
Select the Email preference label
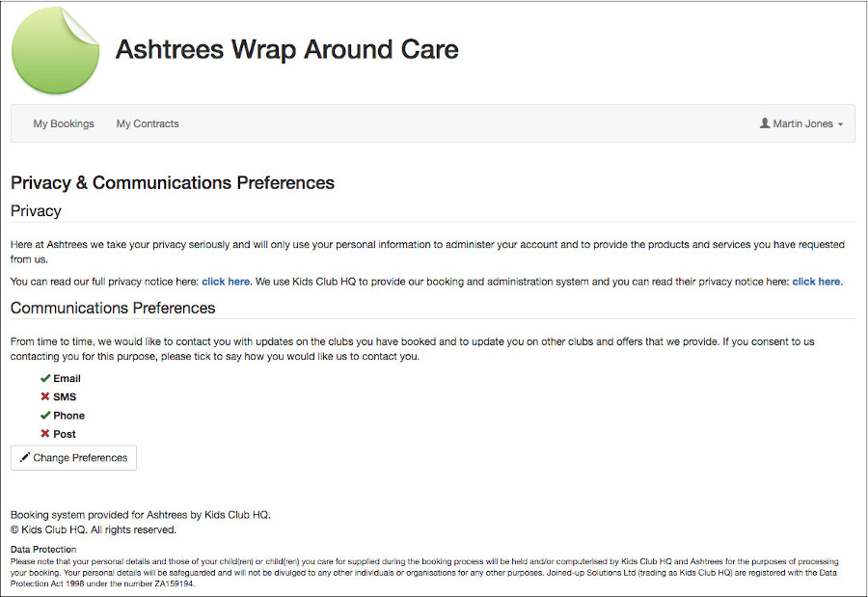click(x=67, y=378)
